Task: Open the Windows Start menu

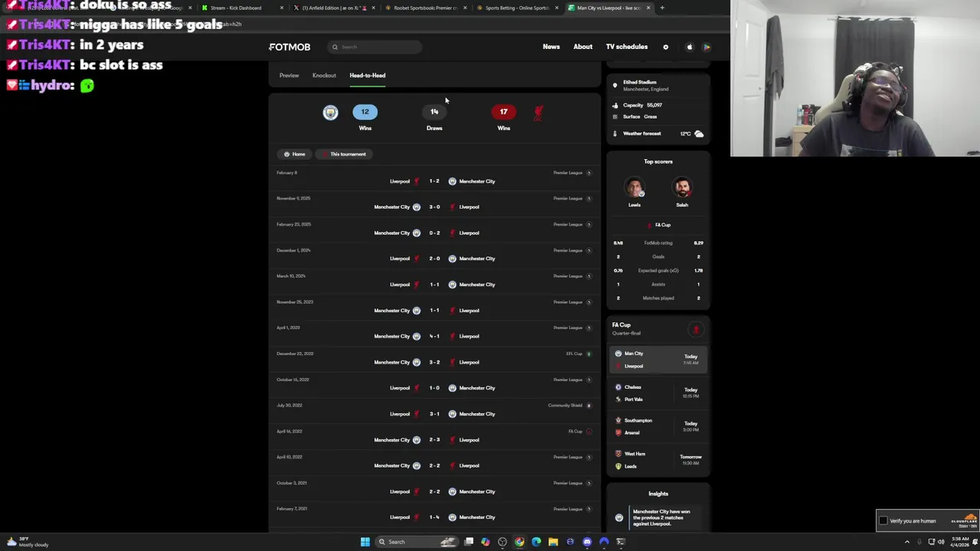Action: coord(365,542)
